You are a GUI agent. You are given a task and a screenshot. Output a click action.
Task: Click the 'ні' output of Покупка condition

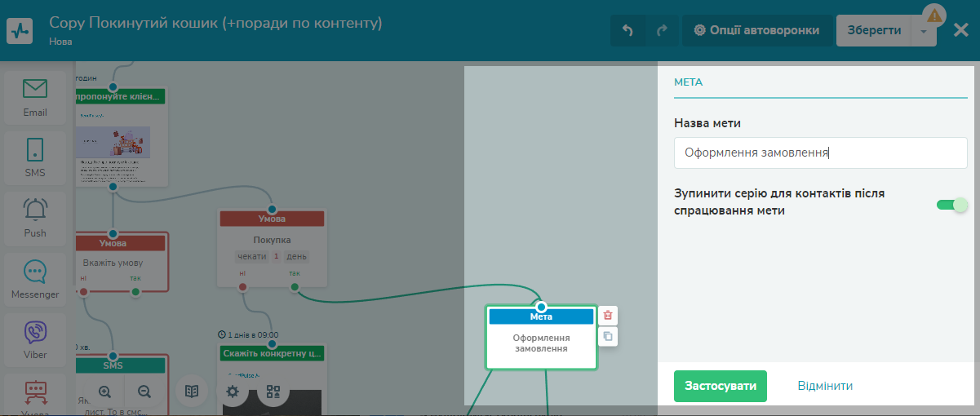pyautogui.click(x=242, y=286)
